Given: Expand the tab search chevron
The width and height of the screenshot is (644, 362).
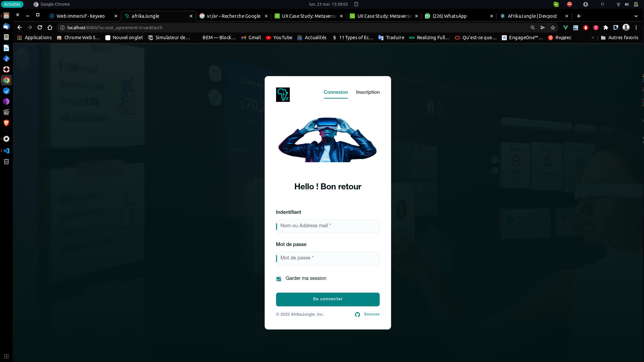Looking at the screenshot, I should click(x=636, y=16).
